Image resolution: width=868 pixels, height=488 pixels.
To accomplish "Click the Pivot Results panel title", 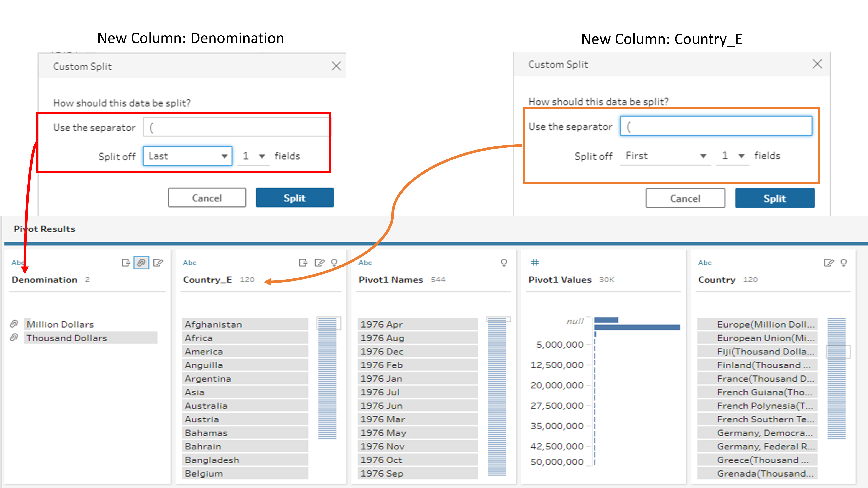I will (44, 229).
